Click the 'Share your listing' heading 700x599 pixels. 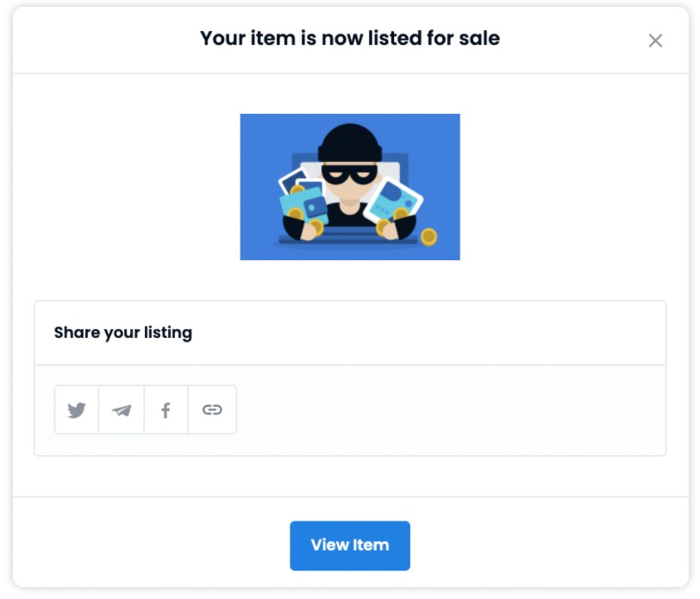(x=122, y=333)
